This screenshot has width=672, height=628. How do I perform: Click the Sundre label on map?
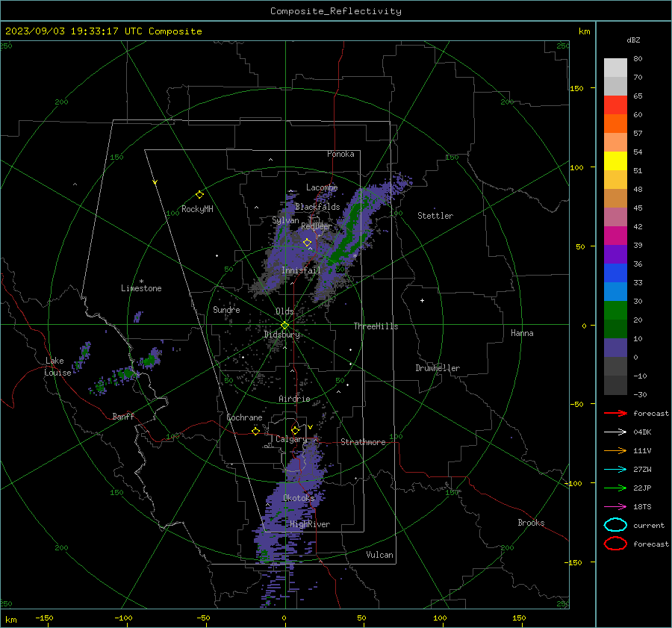click(226, 309)
